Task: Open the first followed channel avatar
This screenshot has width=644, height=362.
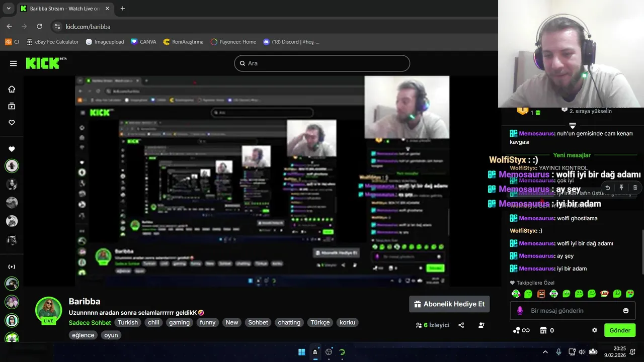Action: (x=12, y=165)
